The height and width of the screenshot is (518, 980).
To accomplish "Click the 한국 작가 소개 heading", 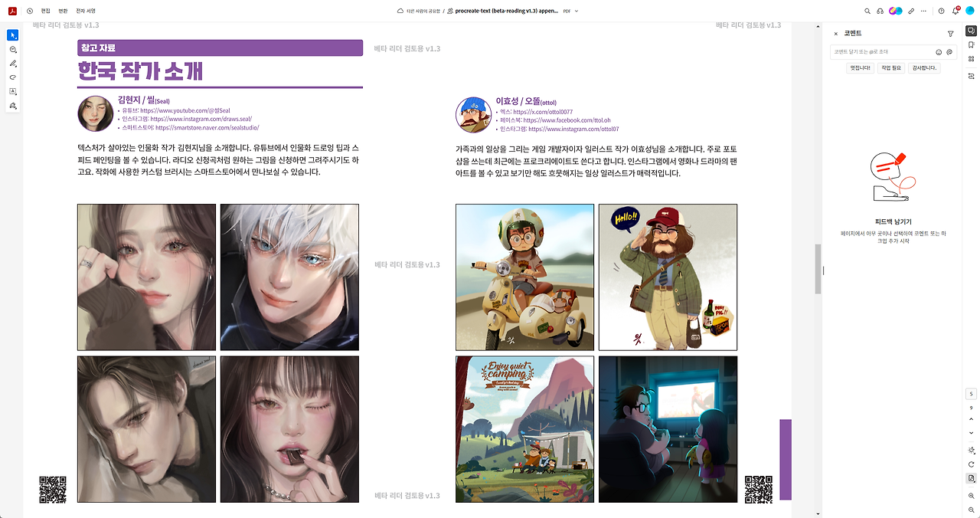I will click(141, 71).
